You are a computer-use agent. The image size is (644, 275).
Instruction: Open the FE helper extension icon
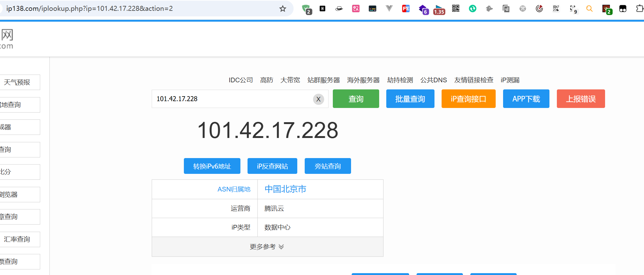coord(406,9)
